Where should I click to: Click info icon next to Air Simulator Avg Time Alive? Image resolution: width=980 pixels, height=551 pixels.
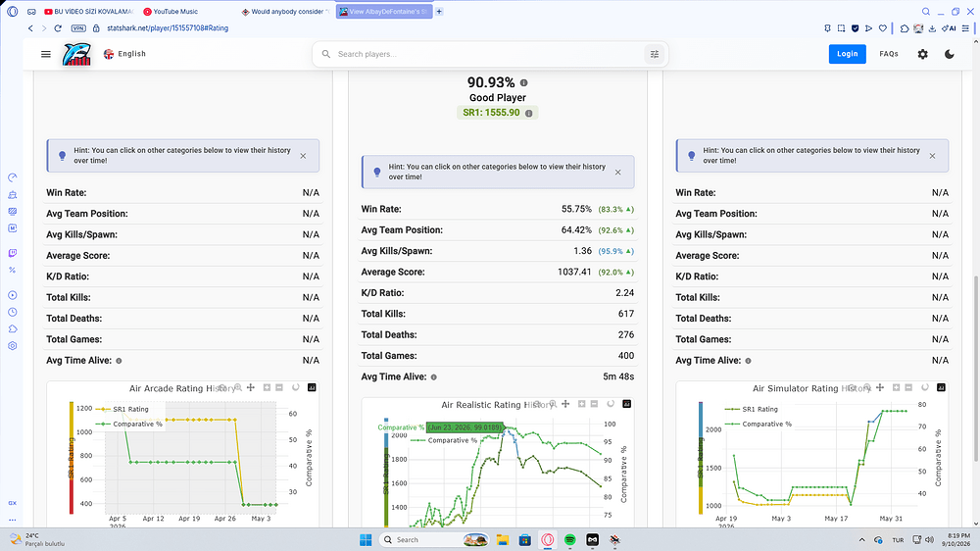click(x=748, y=361)
